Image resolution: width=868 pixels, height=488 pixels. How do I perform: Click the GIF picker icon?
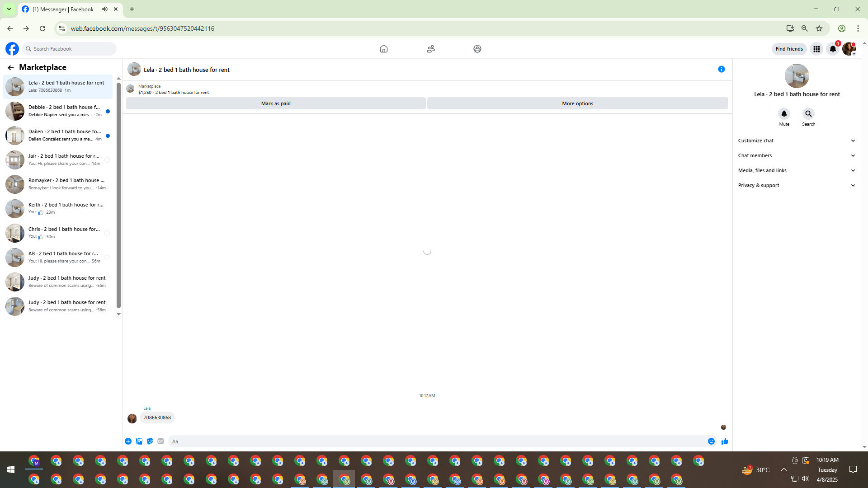tap(160, 441)
